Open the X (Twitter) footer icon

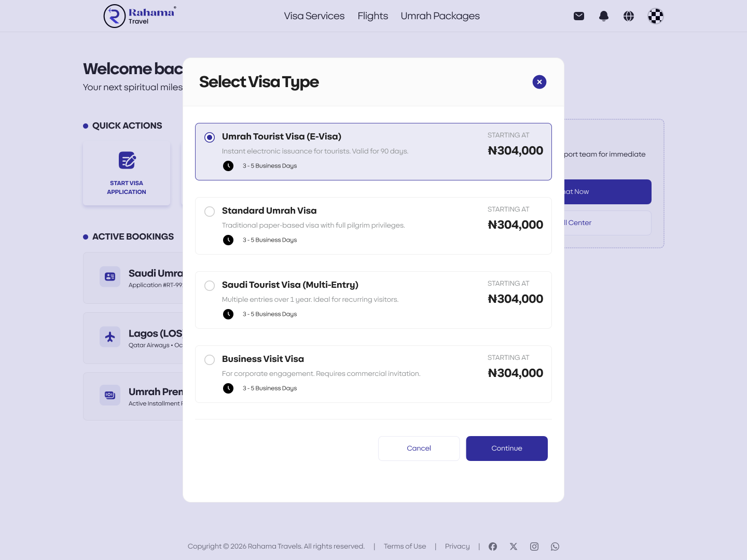coord(514,547)
